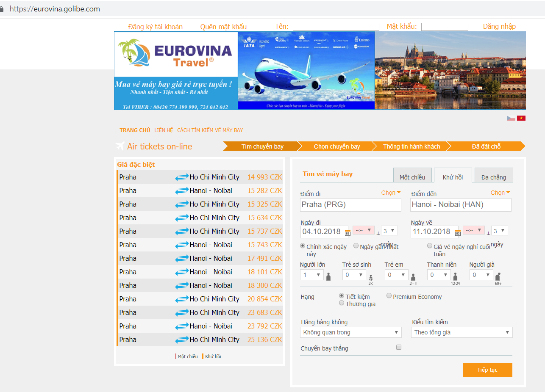This screenshot has width=545, height=392.
Task: Open TRANG CHỦ menu item
Action: [x=135, y=130]
